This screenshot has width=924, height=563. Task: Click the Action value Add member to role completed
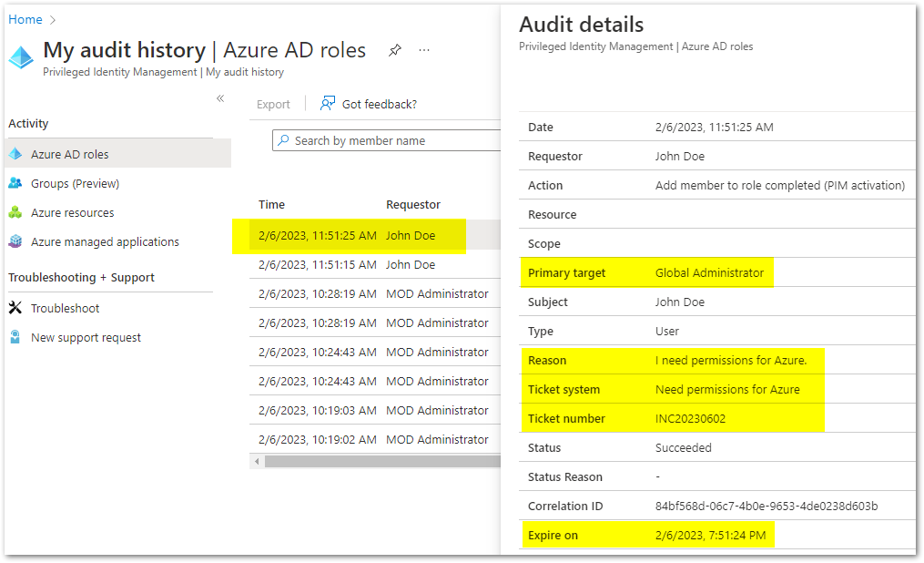coord(780,185)
